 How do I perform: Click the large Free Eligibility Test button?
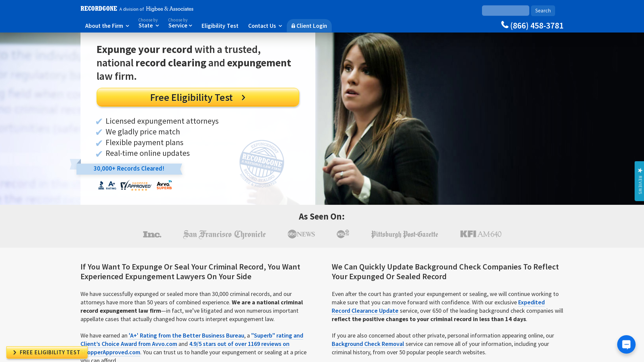pos(198,97)
